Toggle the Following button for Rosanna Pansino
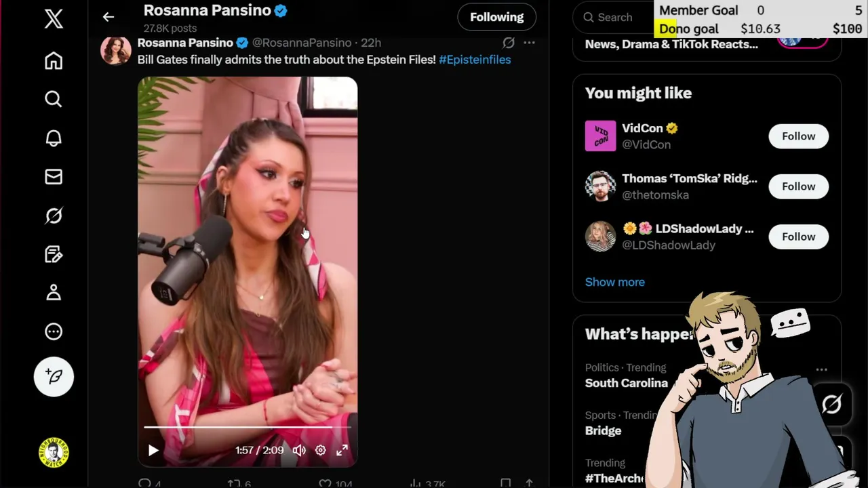The height and width of the screenshot is (488, 868). click(497, 17)
